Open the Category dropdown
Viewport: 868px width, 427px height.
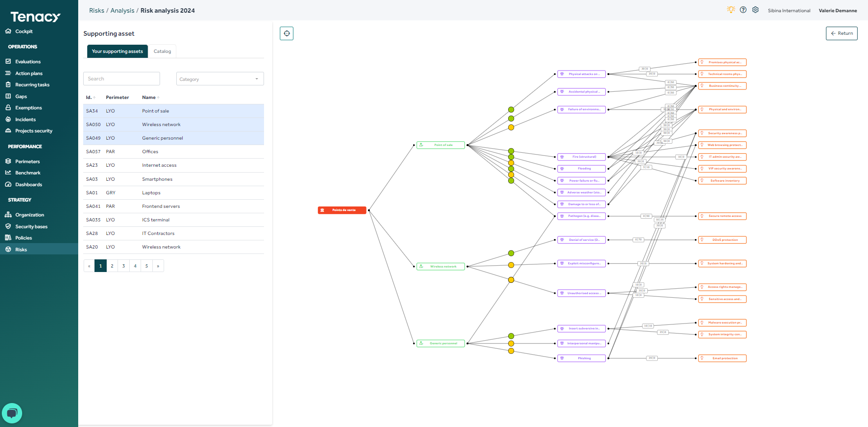click(220, 79)
